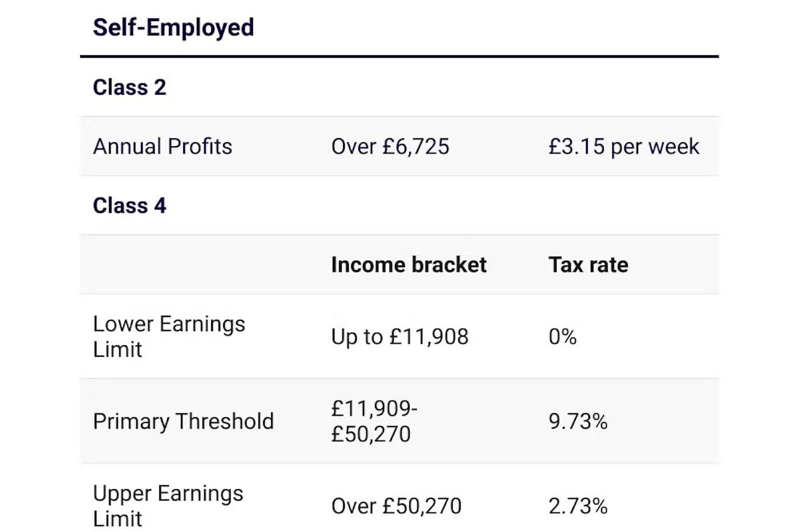Click the £11,909-£50,270 bracket cell
The image size is (799, 532).
(374, 421)
